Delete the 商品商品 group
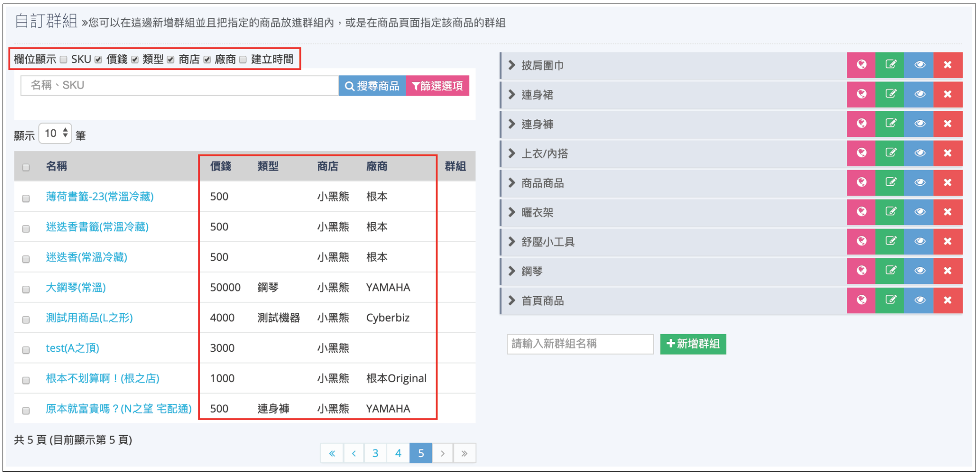 (x=948, y=183)
